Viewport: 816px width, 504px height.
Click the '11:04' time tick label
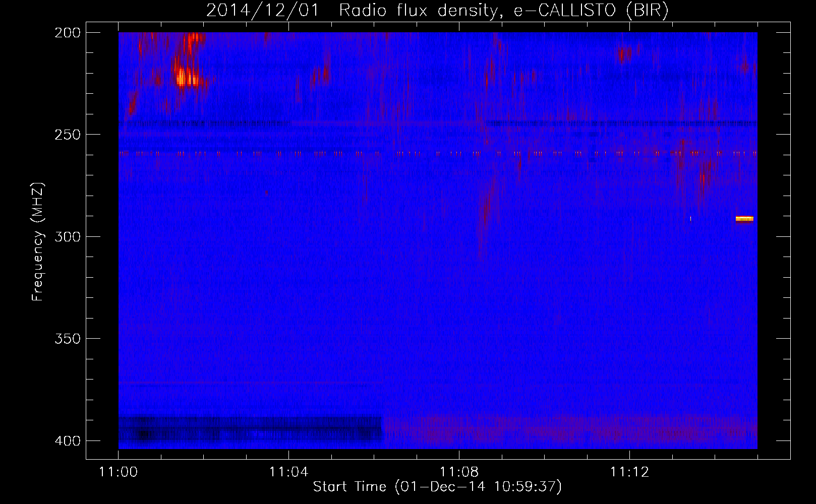(x=288, y=472)
